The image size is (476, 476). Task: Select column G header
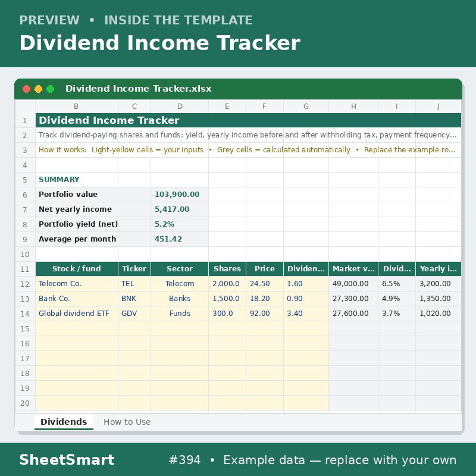point(306,107)
